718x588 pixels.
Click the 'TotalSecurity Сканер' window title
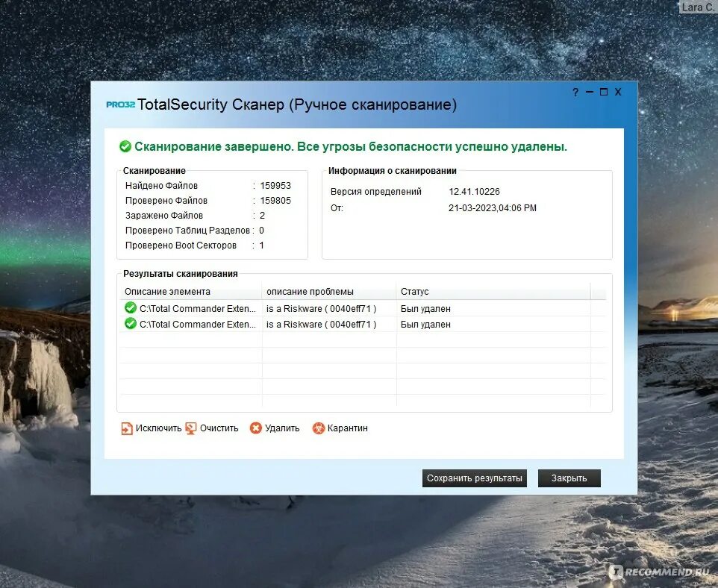point(297,104)
